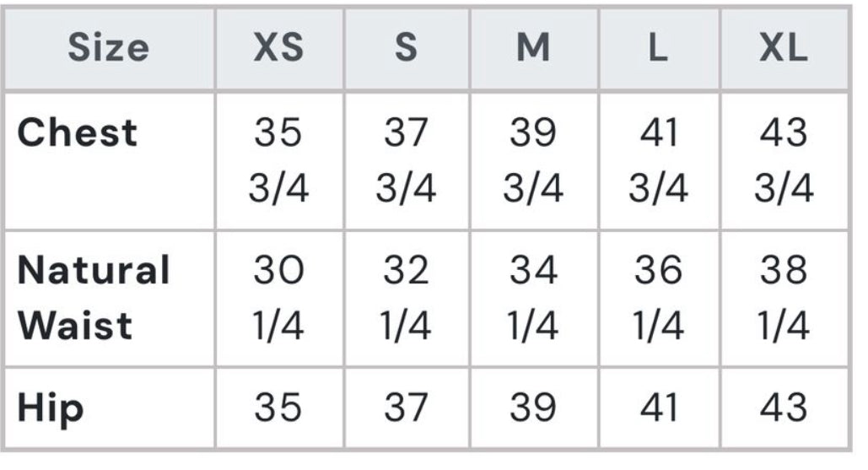Screen dimensions: 868x470
Task: Click the XS waist value 30 1/4
Action: [x=279, y=298]
